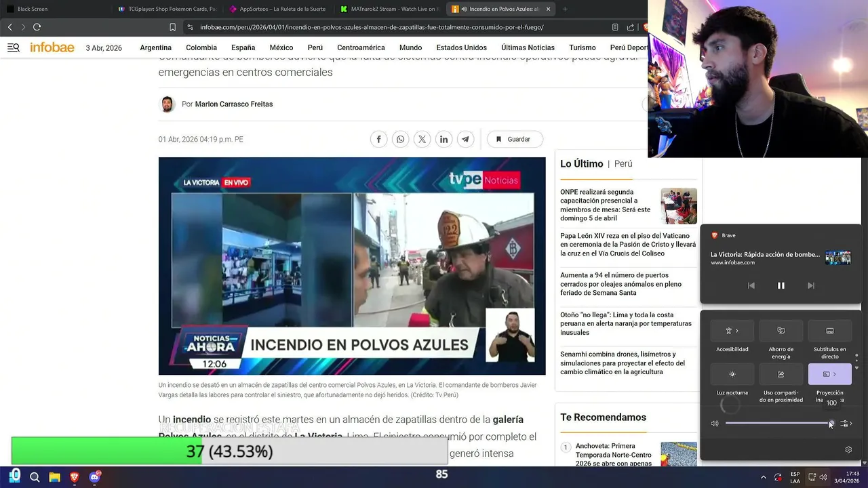868x488 pixels.
Task: Click the Guardar button
Action: [x=515, y=139]
